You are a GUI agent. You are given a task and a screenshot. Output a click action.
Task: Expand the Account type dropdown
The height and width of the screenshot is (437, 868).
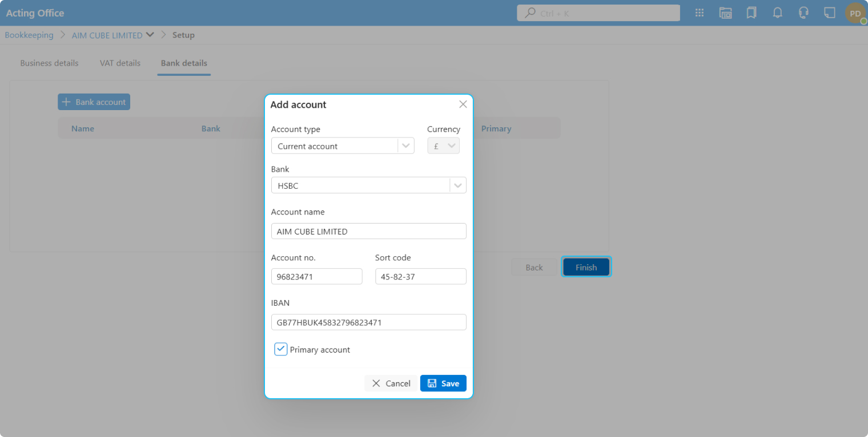tap(405, 146)
